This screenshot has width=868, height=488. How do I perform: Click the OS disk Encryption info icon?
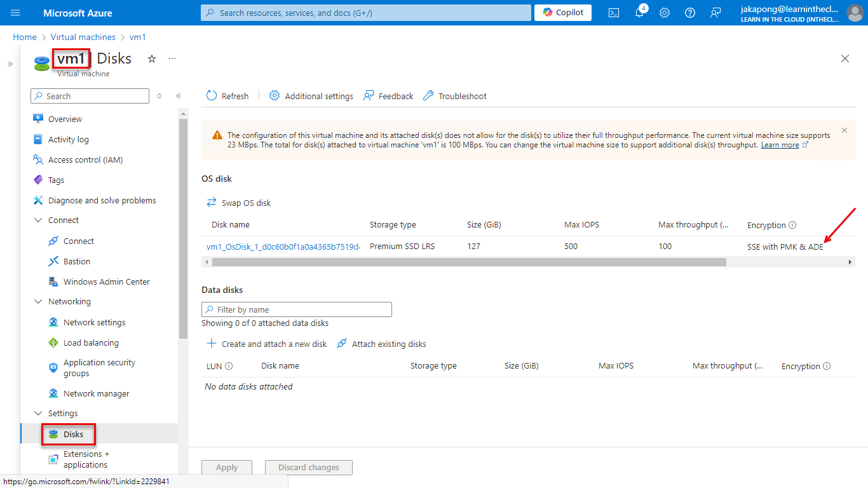coord(792,225)
